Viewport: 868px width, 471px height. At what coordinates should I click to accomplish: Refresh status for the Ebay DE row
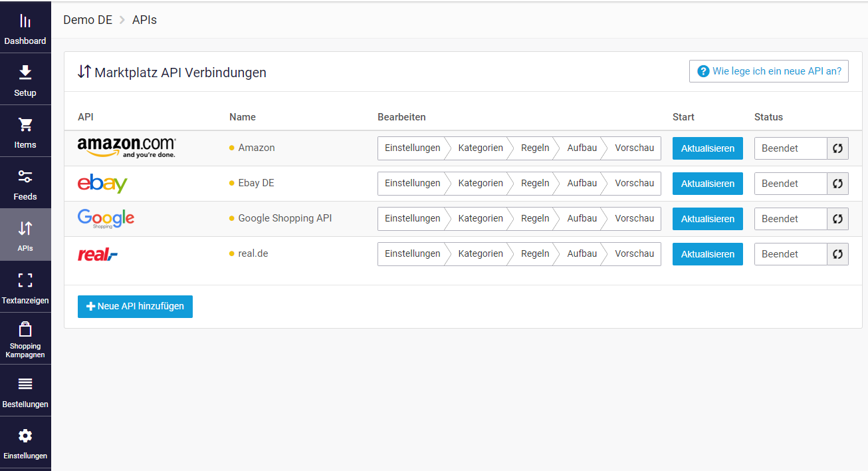(x=837, y=184)
